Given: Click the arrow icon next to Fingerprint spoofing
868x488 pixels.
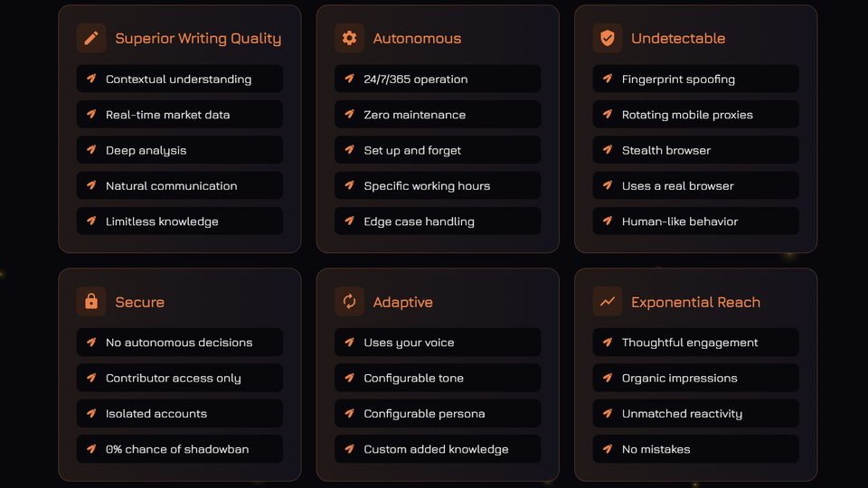Looking at the screenshot, I should (608, 79).
